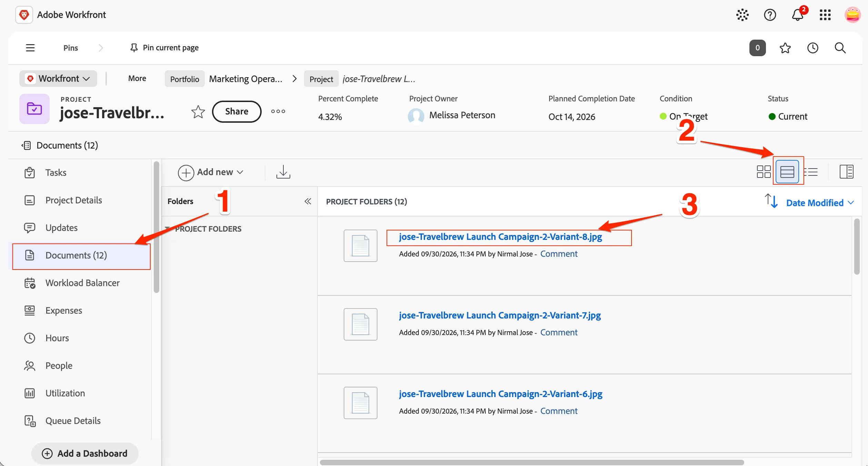Viewport: 868px width, 466px height.
Task: Collapse the PROJECT FOLDERS tree
Action: 167,229
